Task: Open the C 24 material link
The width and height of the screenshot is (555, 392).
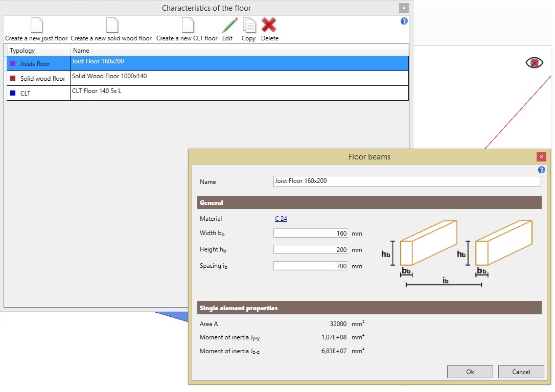Action: [x=281, y=218]
